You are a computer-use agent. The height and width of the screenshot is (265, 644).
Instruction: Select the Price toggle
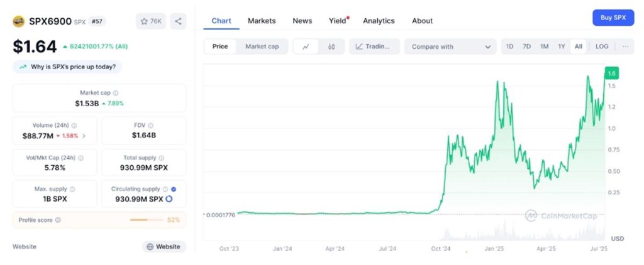(220, 46)
